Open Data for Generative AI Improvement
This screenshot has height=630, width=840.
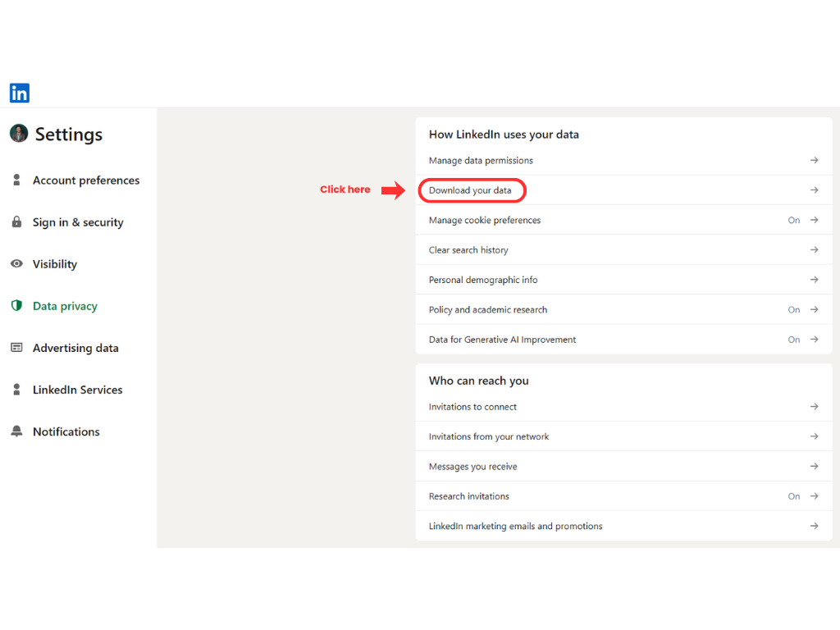tap(623, 340)
